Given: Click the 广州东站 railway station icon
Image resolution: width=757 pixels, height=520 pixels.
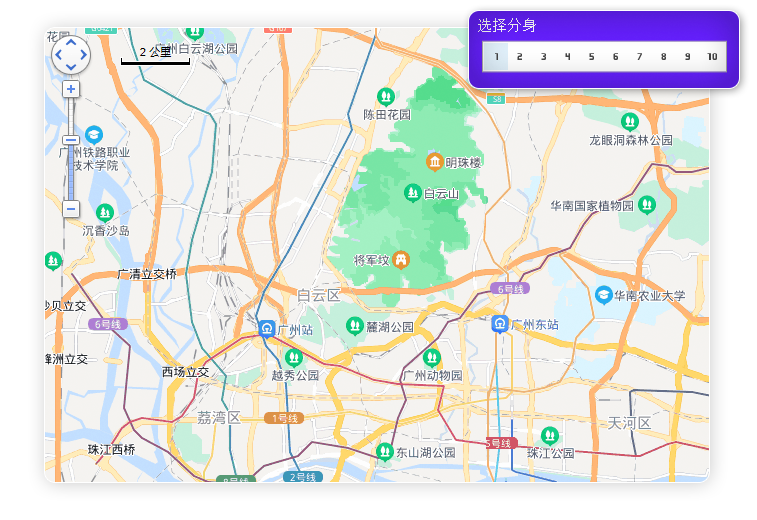Looking at the screenshot, I should [500, 324].
